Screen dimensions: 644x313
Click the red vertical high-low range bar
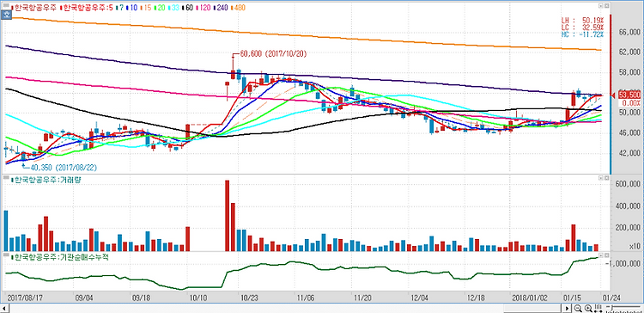611,54
